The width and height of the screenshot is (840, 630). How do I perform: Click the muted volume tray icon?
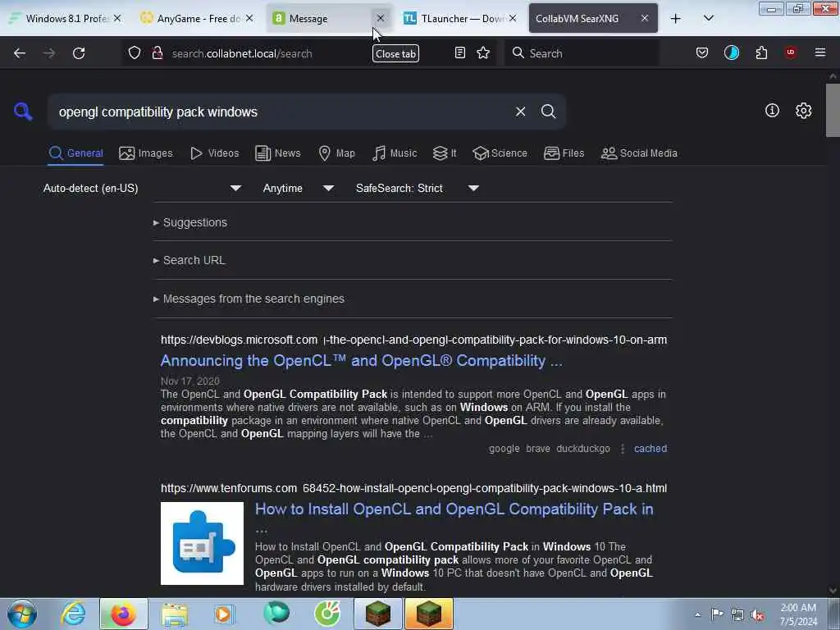click(x=757, y=614)
